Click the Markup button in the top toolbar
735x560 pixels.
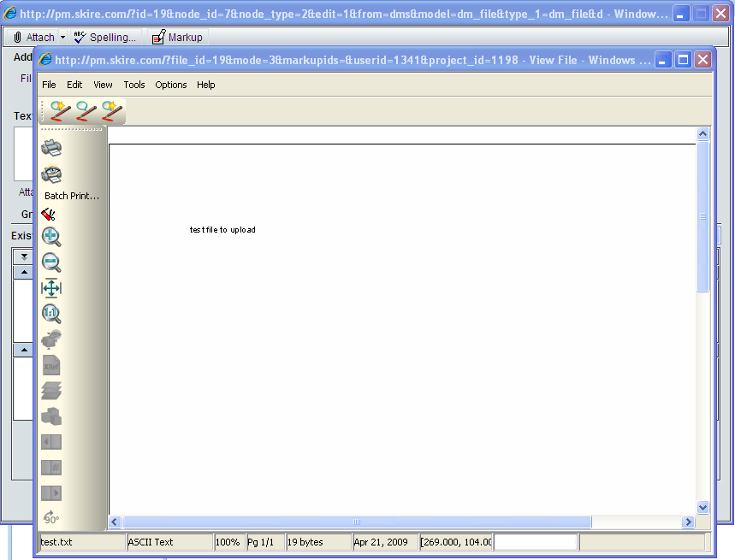coord(177,37)
